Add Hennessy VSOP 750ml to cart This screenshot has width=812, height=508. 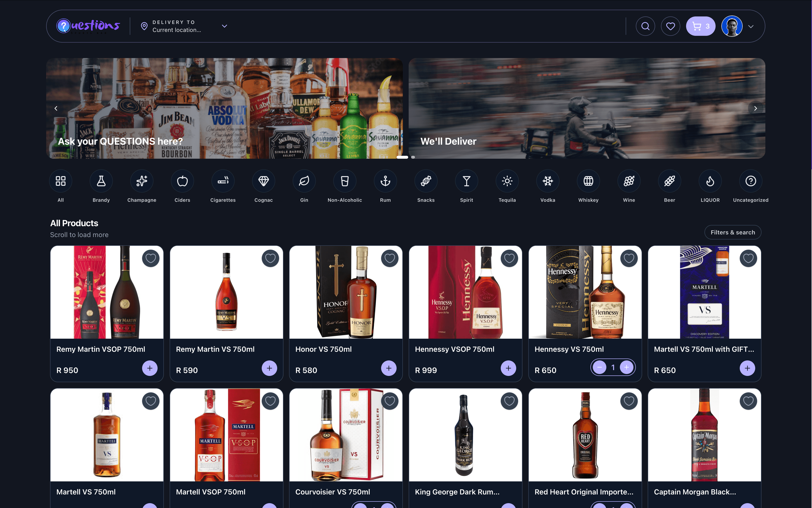tap(508, 368)
